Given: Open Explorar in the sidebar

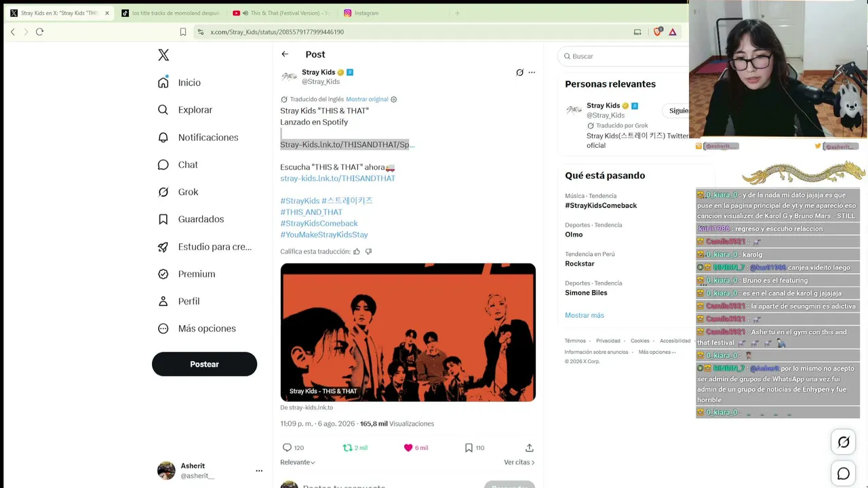Looking at the screenshot, I should coord(186,110).
